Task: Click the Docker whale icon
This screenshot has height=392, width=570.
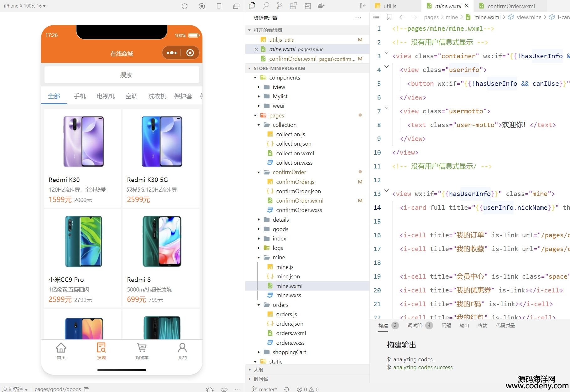Action: click(x=321, y=6)
